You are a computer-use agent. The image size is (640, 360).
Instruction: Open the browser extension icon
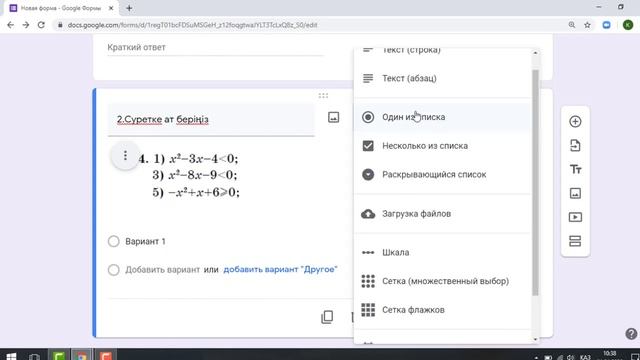[607, 25]
